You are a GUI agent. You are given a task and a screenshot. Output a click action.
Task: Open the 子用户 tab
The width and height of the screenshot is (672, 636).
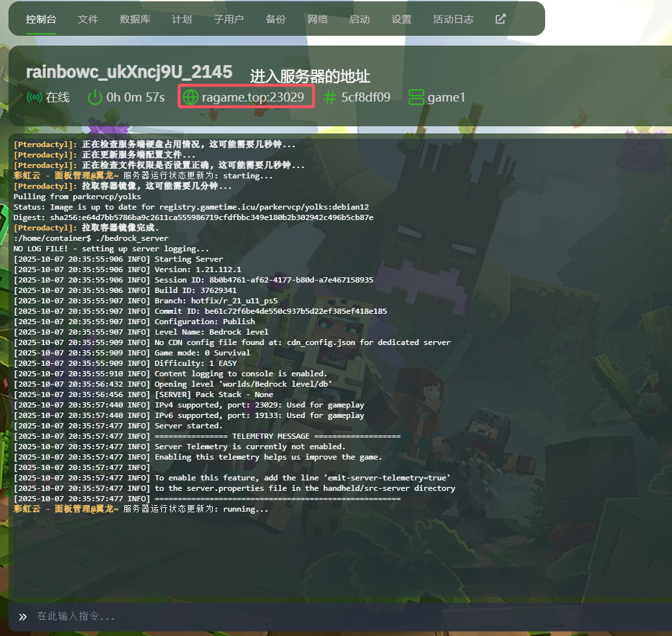click(228, 20)
